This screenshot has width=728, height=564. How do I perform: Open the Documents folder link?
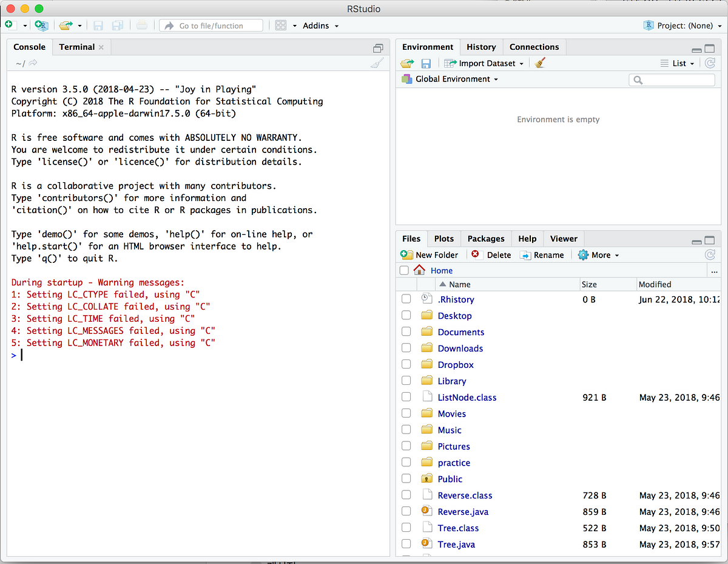pos(461,332)
